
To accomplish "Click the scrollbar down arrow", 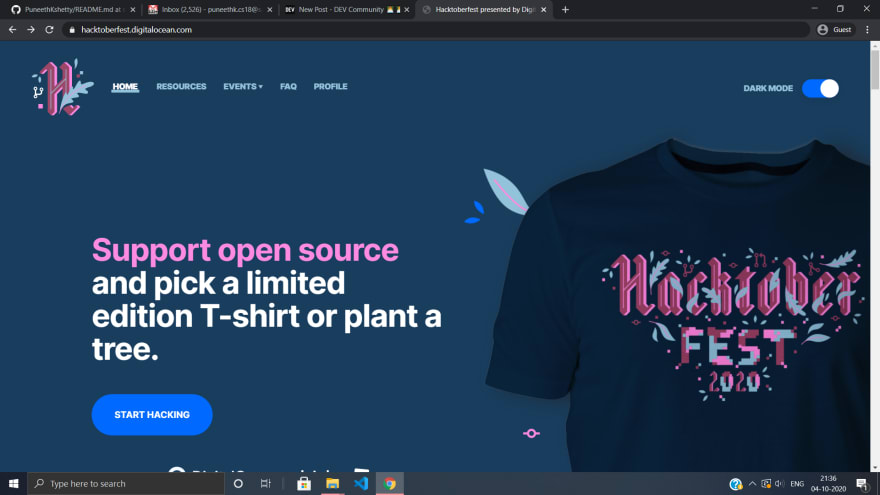I will click(875, 468).
